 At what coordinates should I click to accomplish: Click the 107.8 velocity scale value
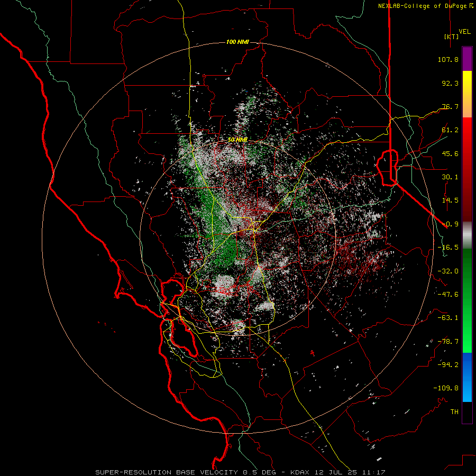click(x=448, y=59)
